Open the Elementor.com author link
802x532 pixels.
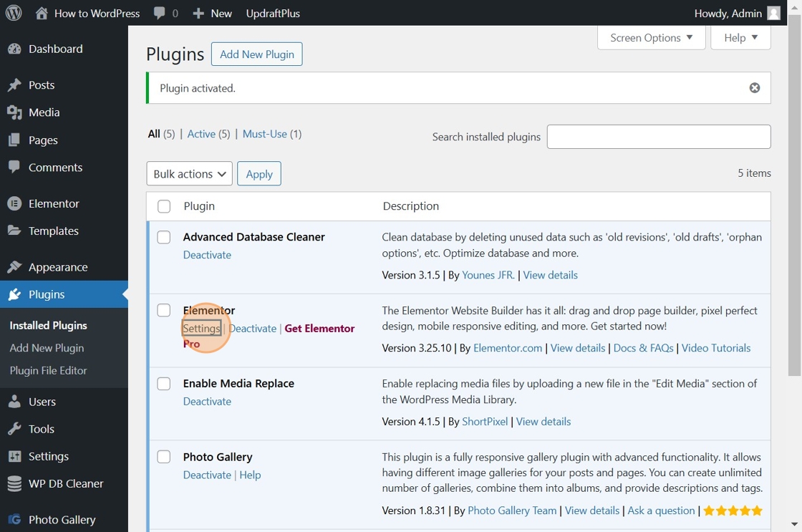pos(508,349)
